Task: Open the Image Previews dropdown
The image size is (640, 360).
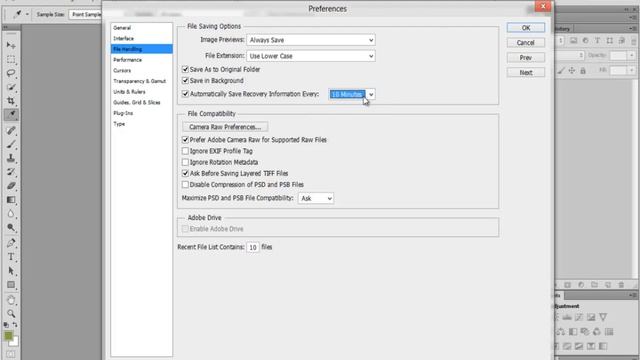Action: (x=311, y=40)
